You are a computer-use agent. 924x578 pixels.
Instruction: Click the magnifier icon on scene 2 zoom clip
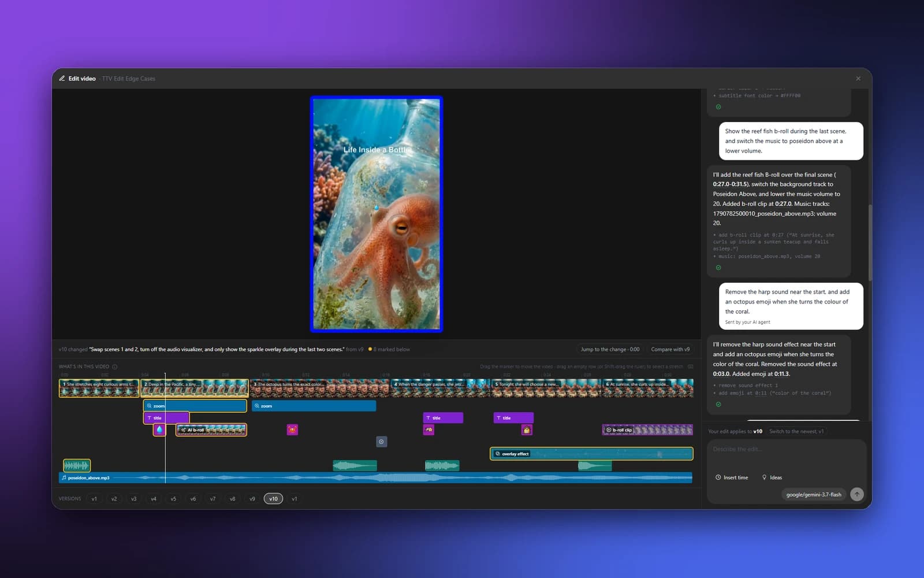pyautogui.click(x=149, y=406)
